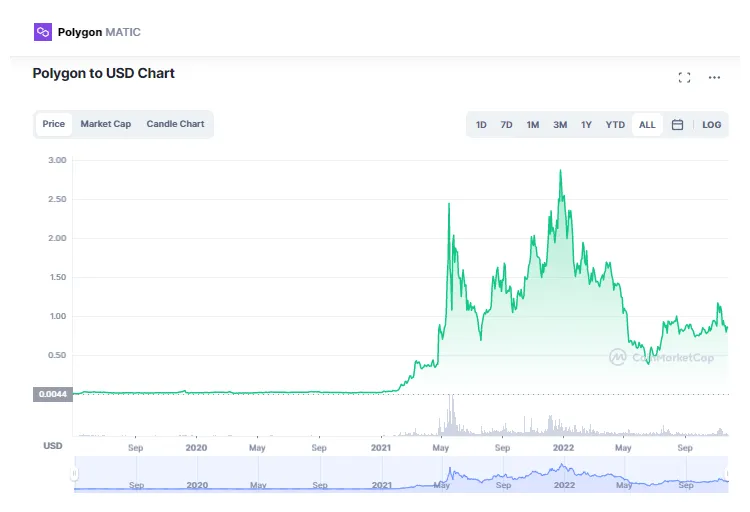Click the 1.50 price axis label
750x512 pixels.
pos(58,277)
